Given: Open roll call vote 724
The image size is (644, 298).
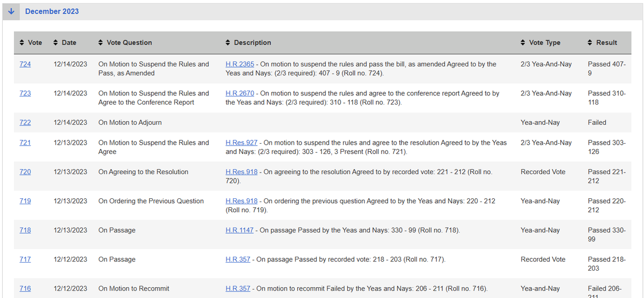Looking at the screenshot, I should (25, 64).
